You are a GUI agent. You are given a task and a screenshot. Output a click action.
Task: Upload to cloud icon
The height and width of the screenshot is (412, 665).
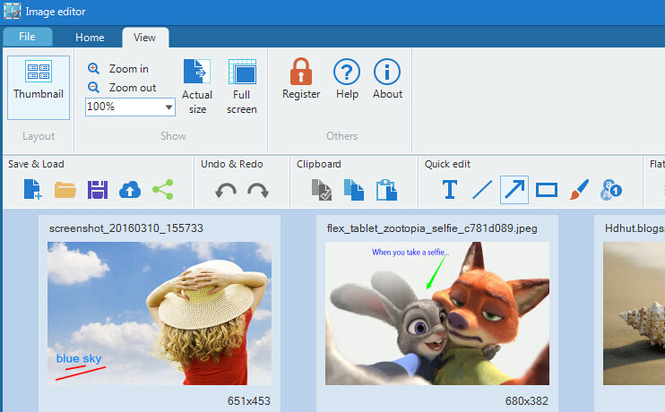[x=130, y=190]
